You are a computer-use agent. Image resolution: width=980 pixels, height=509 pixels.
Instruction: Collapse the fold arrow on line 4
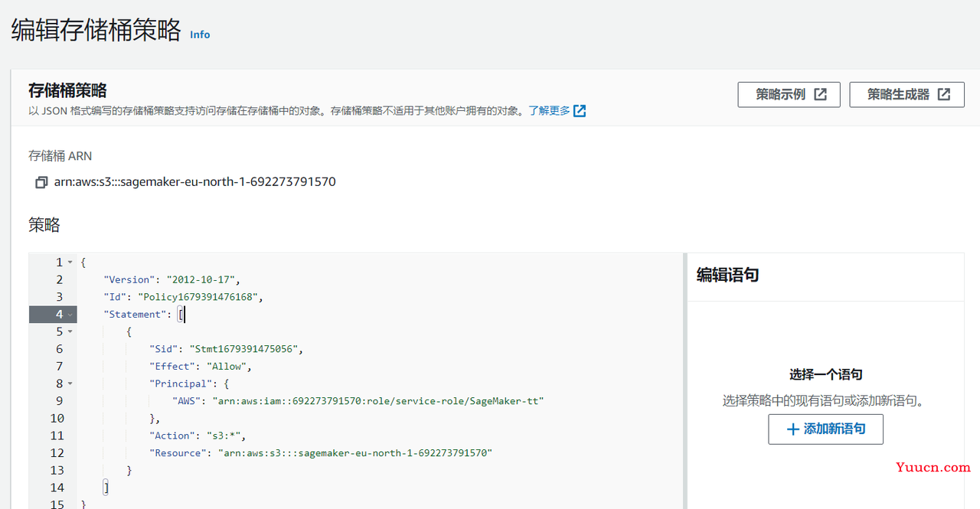[x=70, y=315]
